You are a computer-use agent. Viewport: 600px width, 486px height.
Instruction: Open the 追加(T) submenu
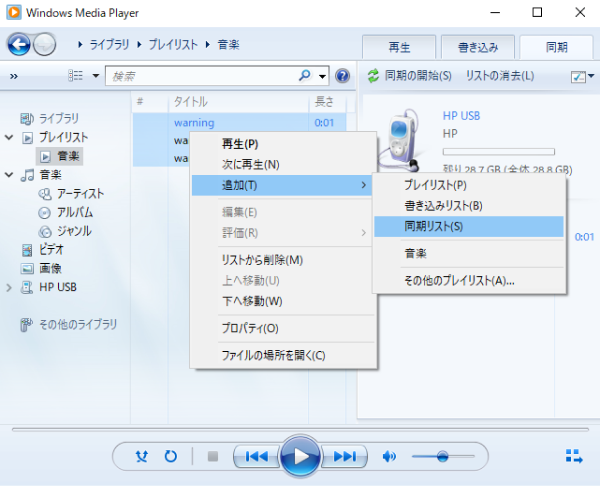click(283, 186)
